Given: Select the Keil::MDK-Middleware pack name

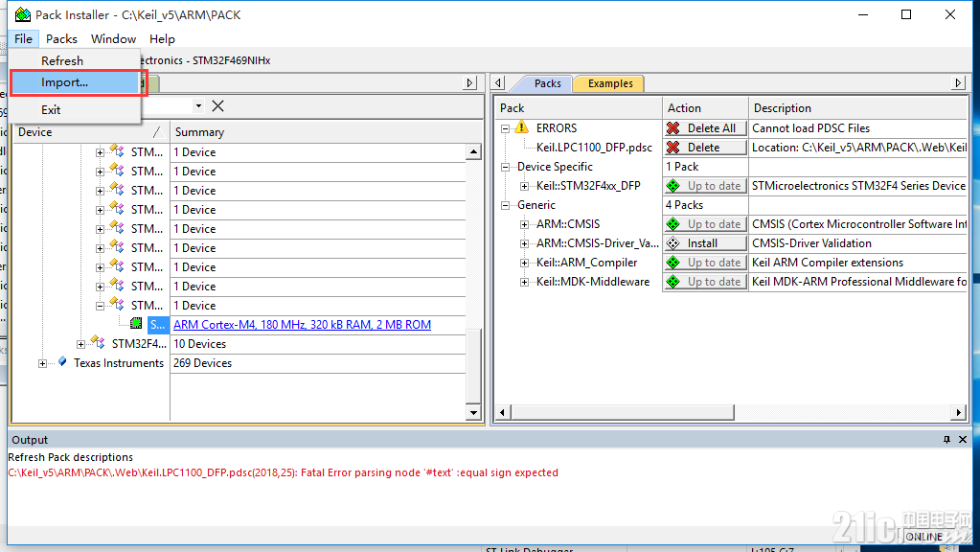Looking at the screenshot, I should click(592, 282).
